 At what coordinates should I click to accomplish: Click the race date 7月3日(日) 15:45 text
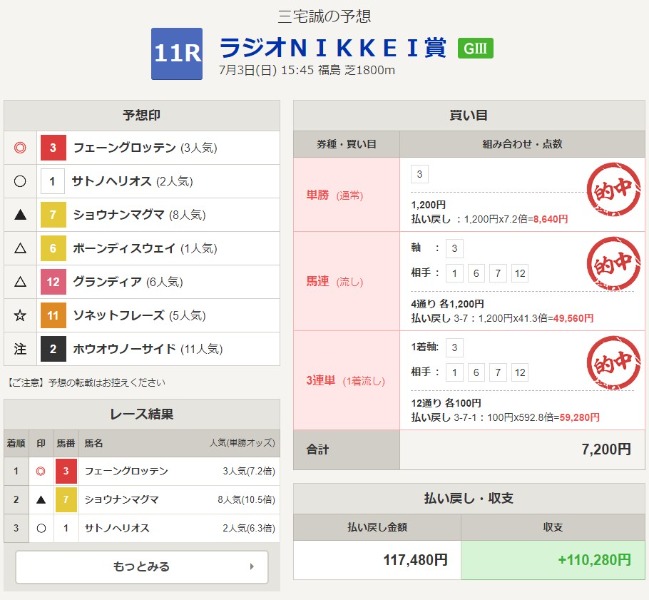[x=266, y=70]
